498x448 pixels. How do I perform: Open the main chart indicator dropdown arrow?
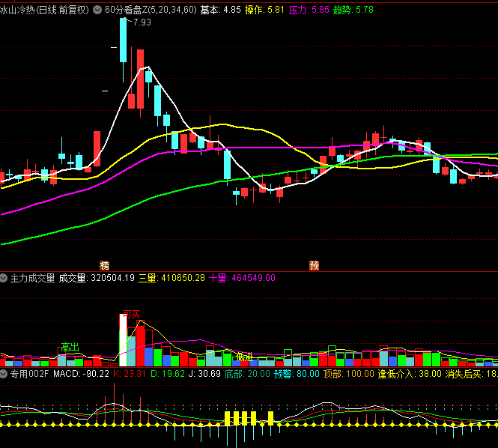pyautogui.click(x=97, y=10)
